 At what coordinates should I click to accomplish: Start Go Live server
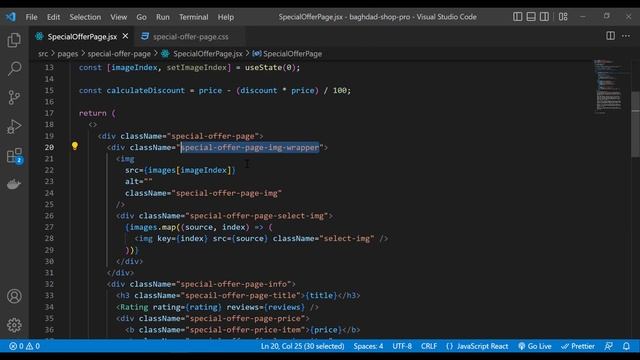535,346
